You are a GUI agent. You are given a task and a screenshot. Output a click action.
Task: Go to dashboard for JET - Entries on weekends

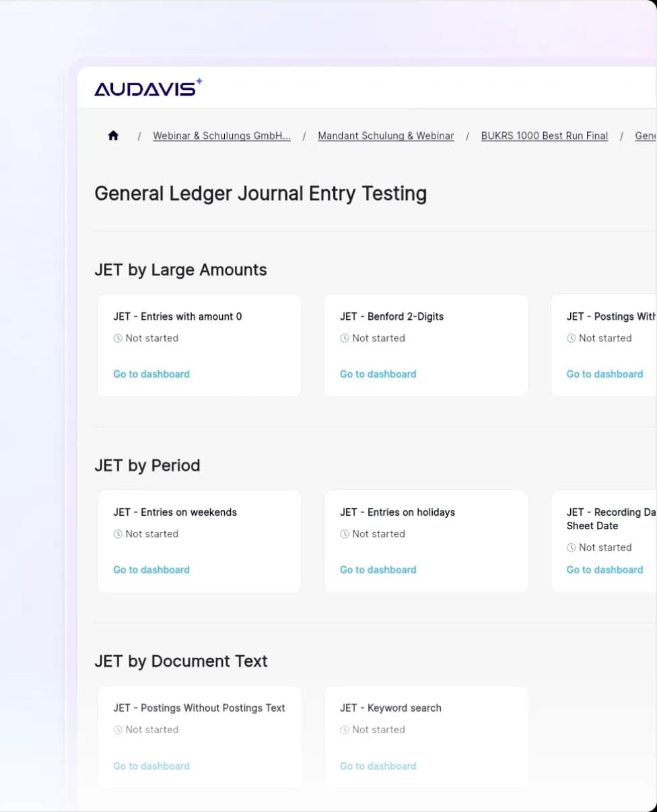click(151, 570)
